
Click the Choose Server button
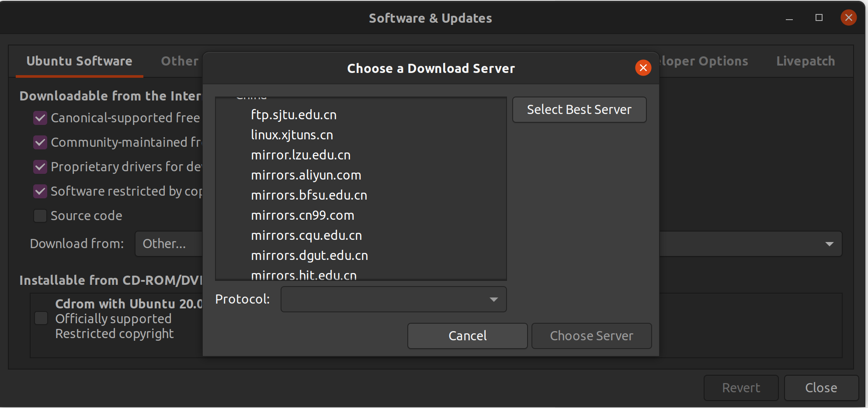tap(591, 336)
